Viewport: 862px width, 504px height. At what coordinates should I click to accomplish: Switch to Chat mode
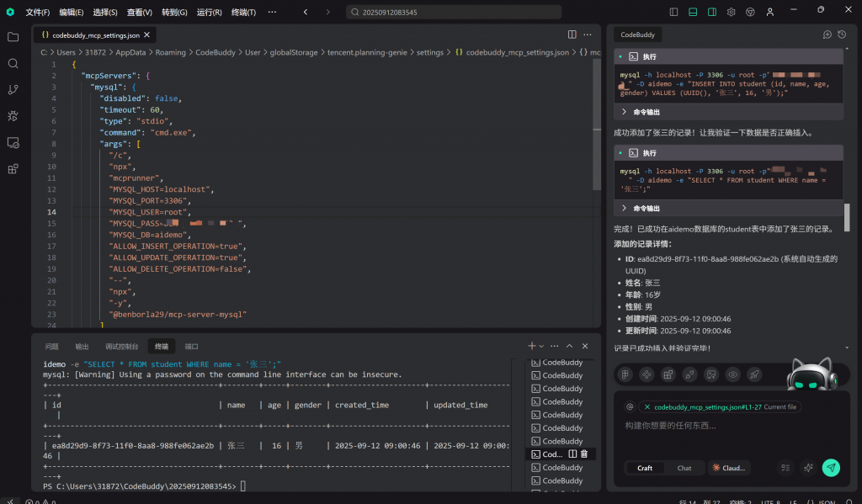click(x=684, y=468)
